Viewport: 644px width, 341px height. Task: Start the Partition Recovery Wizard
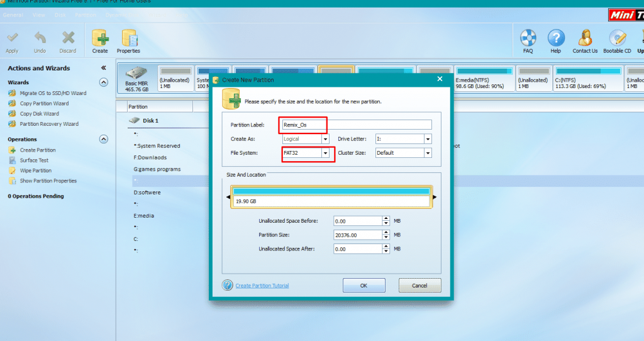[49, 124]
